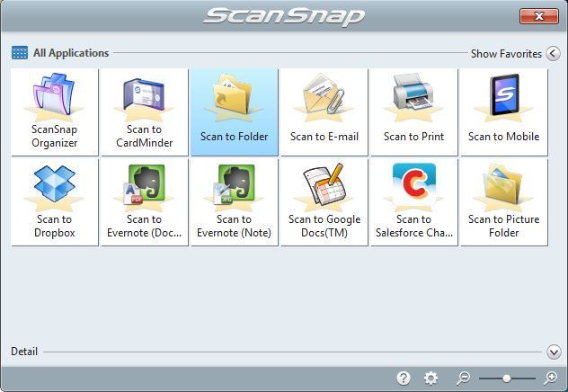
Task: Click the Detail label text
Action: [x=24, y=352]
